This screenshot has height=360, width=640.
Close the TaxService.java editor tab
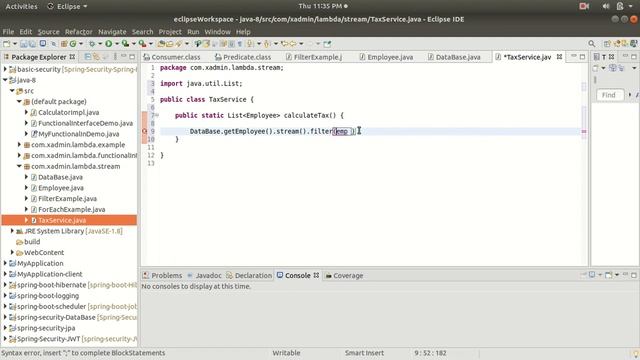[560, 57]
